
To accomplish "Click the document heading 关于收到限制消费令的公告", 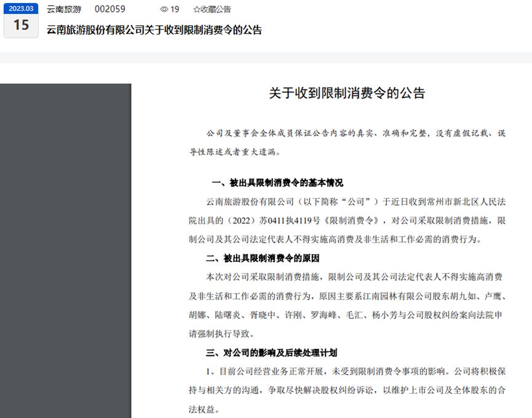I will [x=347, y=93].
